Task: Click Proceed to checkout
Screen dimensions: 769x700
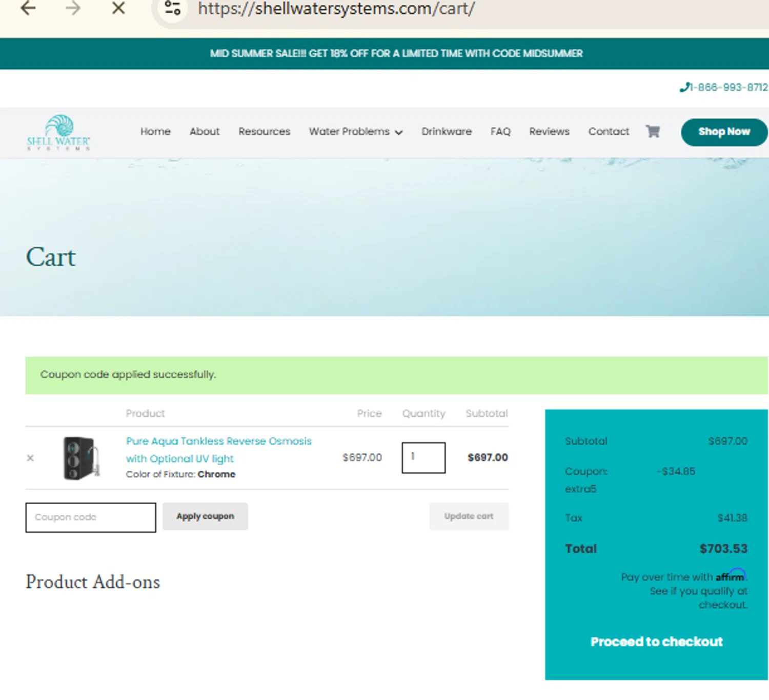Action: pyautogui.click(x=657, y=642)
